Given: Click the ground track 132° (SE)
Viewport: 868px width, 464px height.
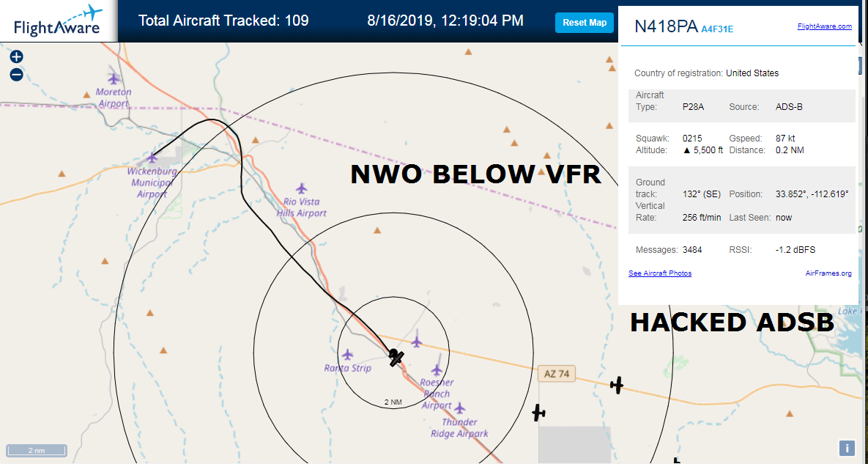Looking at the screenshot, I should click(x=702, y=194).
